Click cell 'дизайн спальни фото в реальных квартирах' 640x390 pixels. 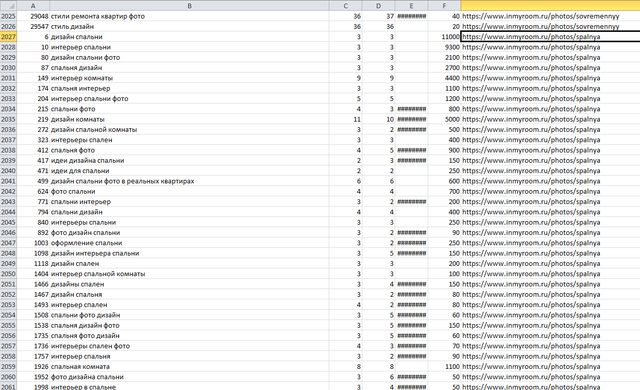click(189, 181)
